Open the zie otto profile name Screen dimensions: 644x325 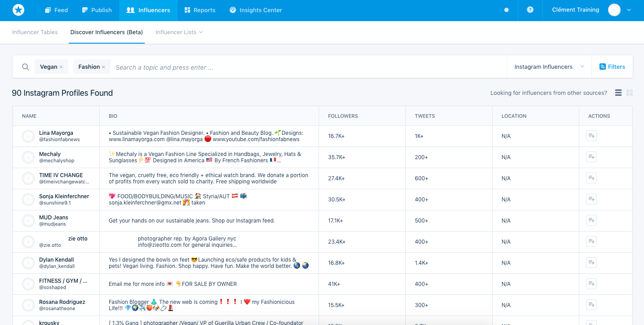(x=78, y=239)
